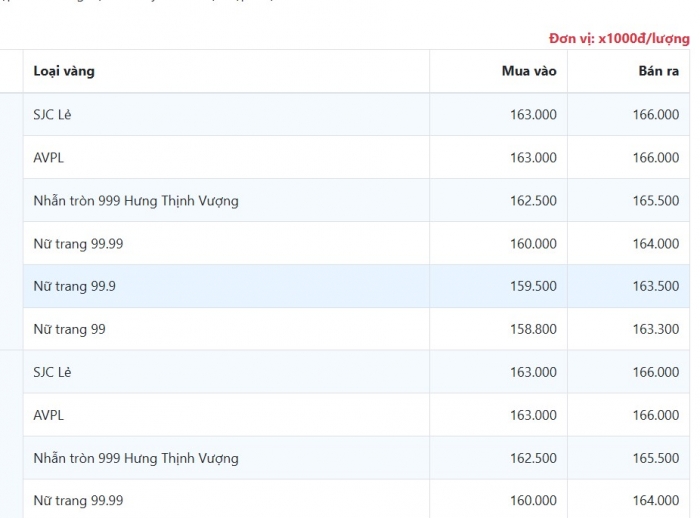700x518 pixels.
Task: Select the second "SJC Lẻ" row label
Action: [x=52, y=372]
